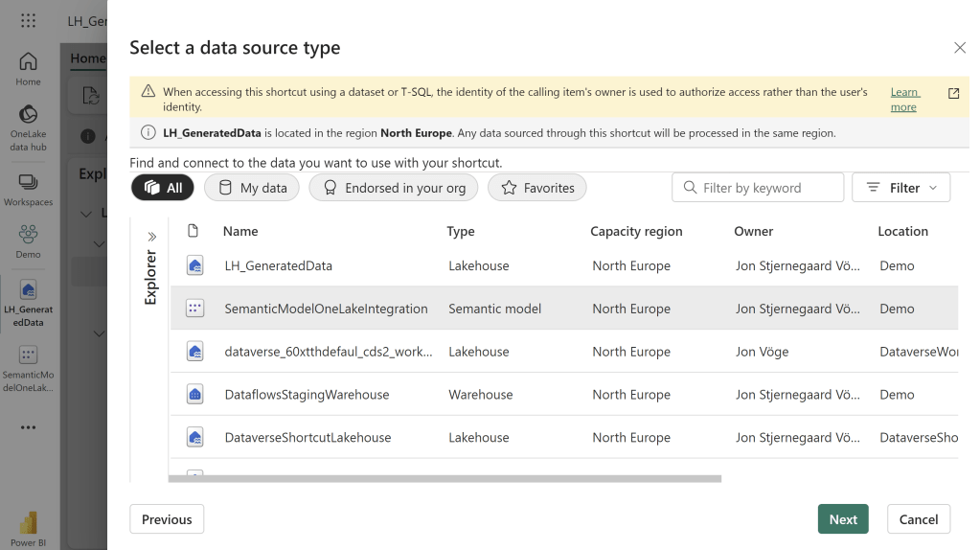This screenshot has height=550, width=980.
Task: Expand the Explorer pane chevrons
Action: click(151, 237)
